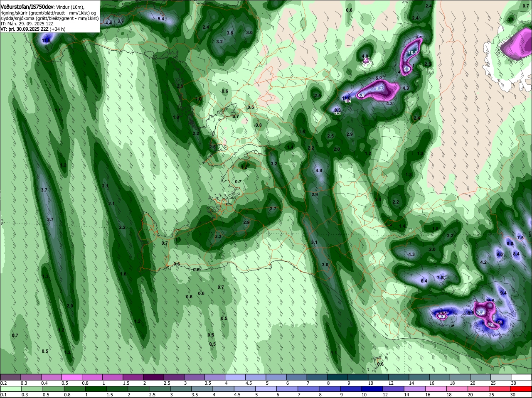Click the 'rigning/skúrir' legend description line
Screen dimensions: 532x398
(x=49, y=13)
